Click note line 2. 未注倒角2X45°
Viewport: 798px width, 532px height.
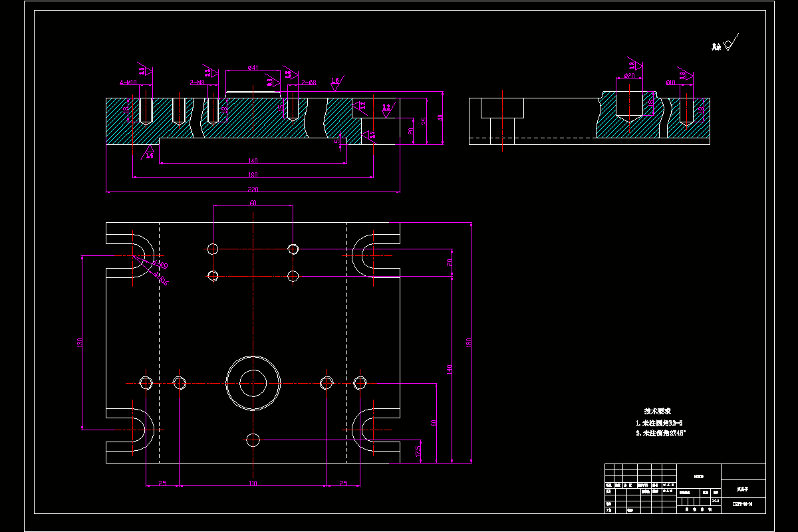661,433
